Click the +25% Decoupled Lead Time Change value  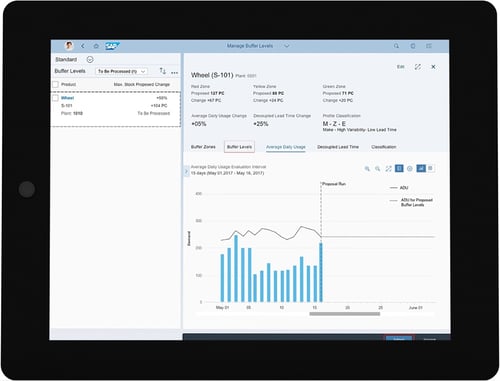coord(261,124)
